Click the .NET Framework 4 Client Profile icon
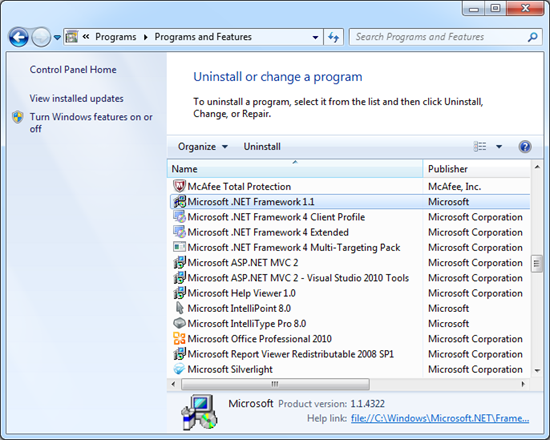 click(x=179, y=217)
